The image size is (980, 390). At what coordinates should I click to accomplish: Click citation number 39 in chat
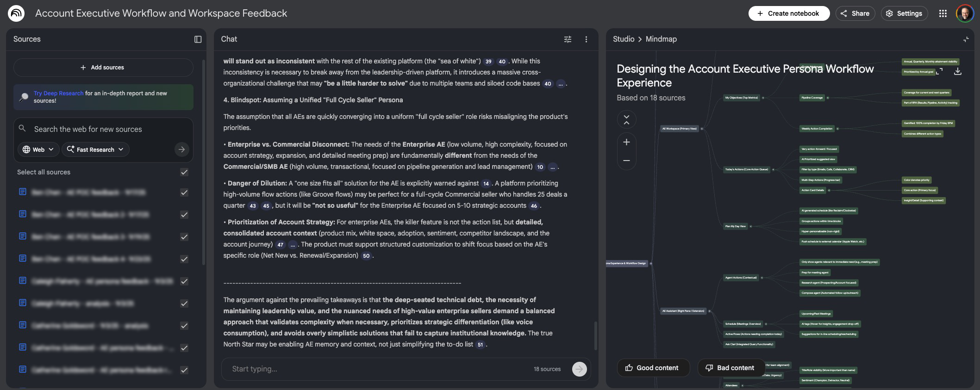pos(488,62)
